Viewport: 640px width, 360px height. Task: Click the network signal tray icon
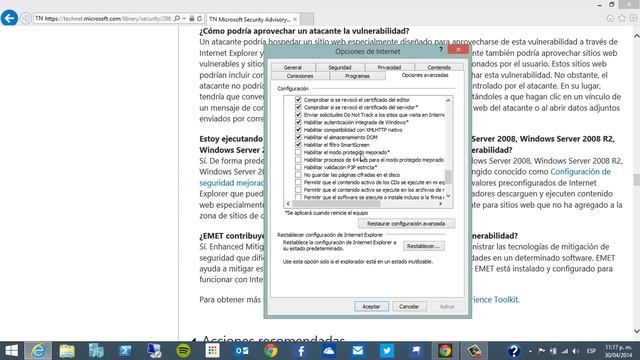point(564,351)
